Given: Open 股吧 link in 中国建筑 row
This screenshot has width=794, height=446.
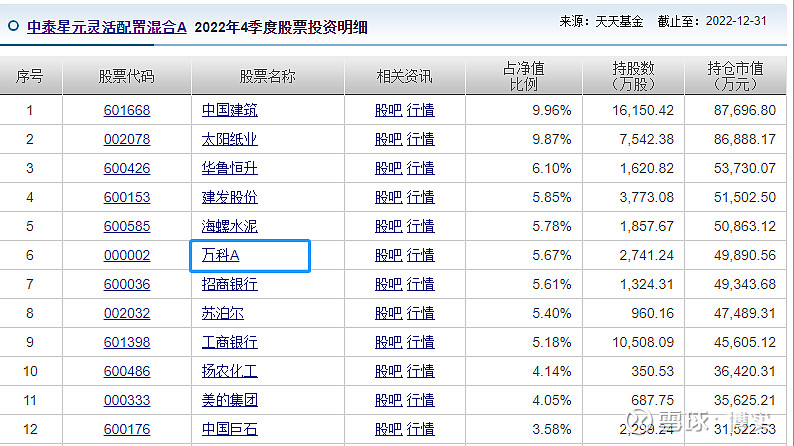Looking at the screenshot, I should pyautogui.click(x=388, y=110).
